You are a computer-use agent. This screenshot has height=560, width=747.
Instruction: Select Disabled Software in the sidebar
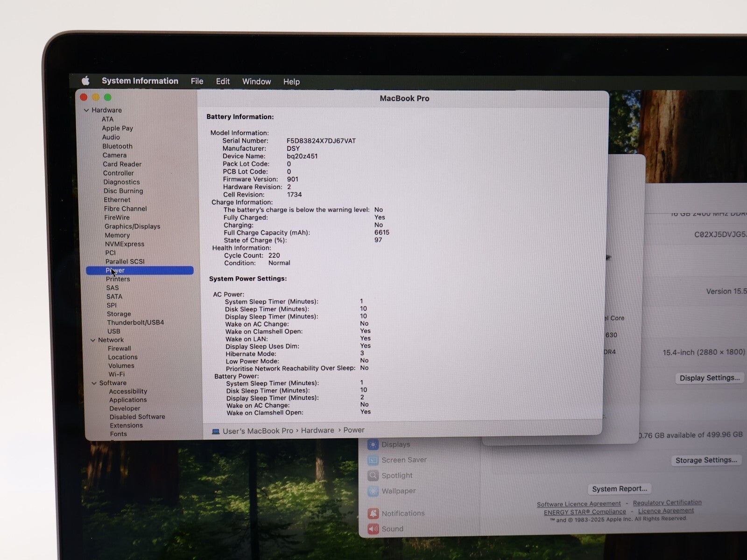point(137,417)
